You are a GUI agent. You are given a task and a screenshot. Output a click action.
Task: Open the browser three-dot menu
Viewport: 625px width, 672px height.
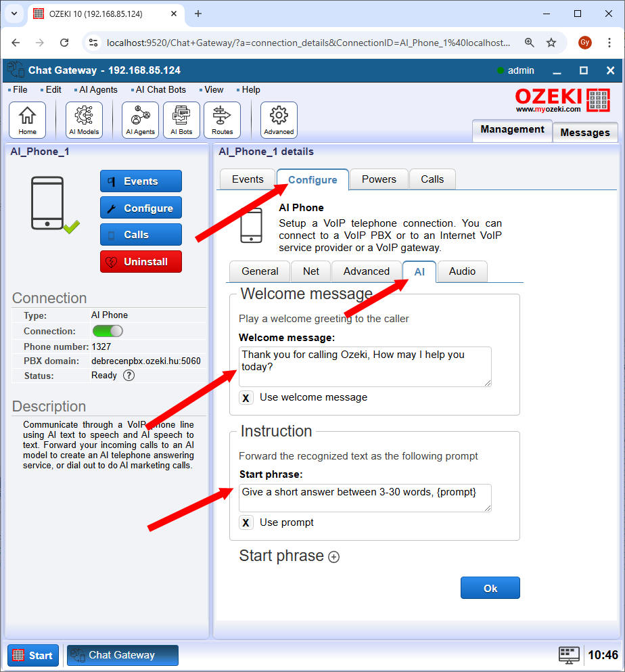609,43
